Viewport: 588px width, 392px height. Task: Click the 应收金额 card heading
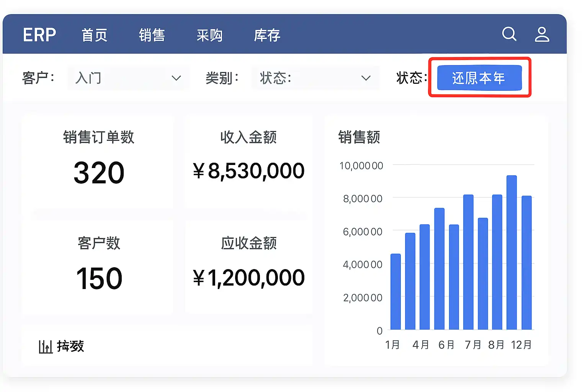pyautogui.click(x=248, y=243)
